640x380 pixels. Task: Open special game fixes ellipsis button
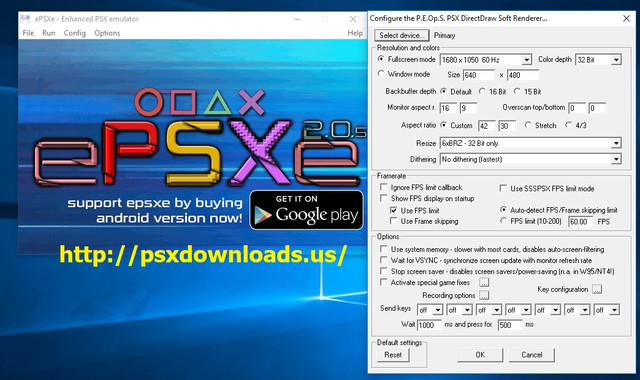[x=484, y=282]
